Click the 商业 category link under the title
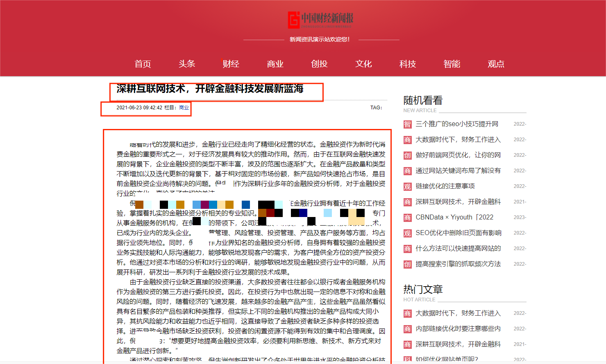The height and width of the screenshot is (364, 606). [184, 108]
